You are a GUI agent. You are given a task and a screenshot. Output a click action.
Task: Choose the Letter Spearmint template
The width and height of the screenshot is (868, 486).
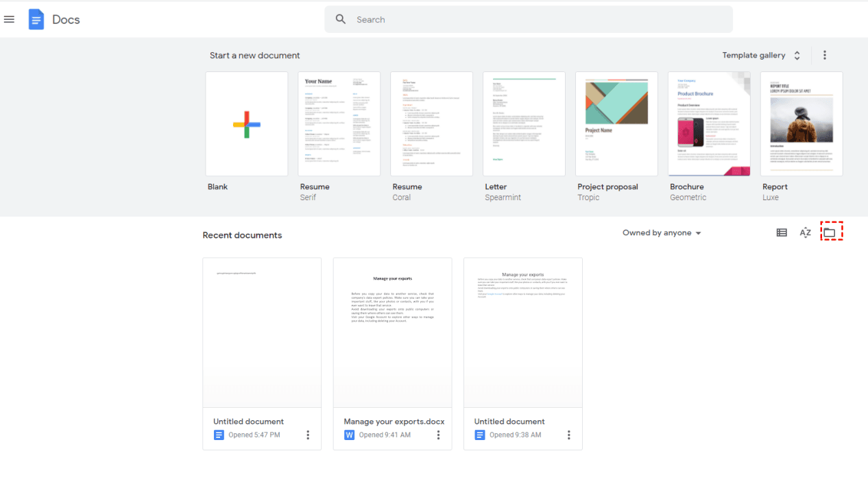(524, 124)
